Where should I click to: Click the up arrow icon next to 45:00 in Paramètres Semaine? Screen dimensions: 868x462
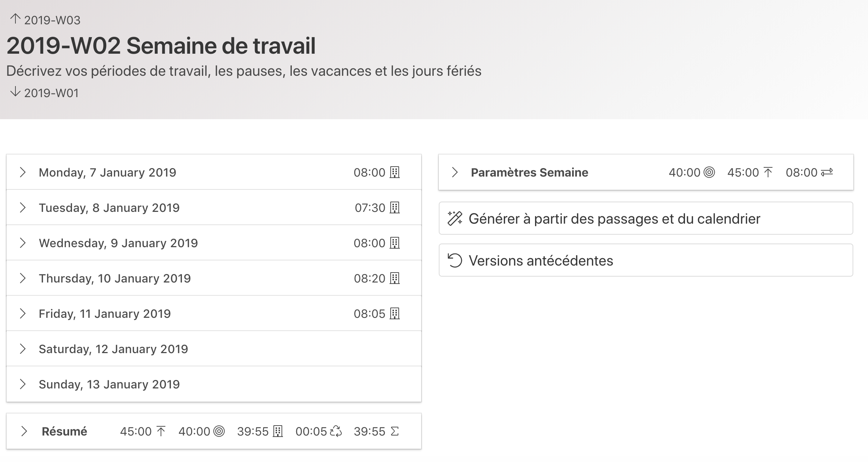click(x=768, y=173)
